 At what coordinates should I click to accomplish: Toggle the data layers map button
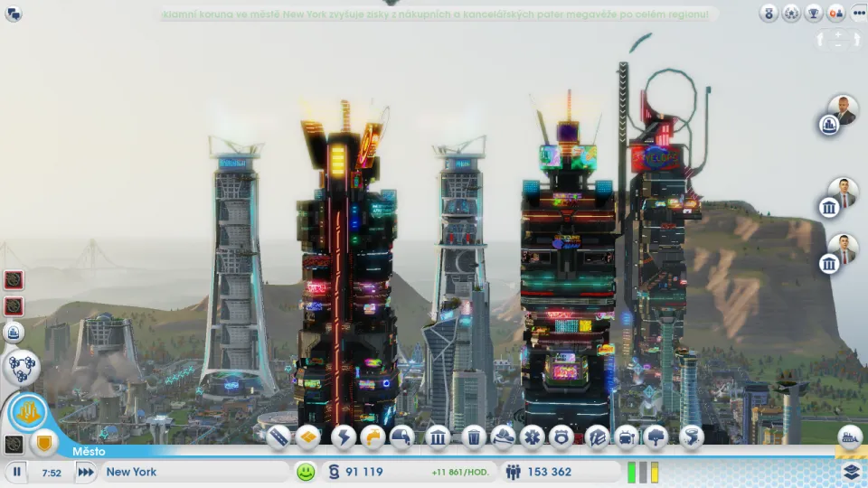[851, 471]
